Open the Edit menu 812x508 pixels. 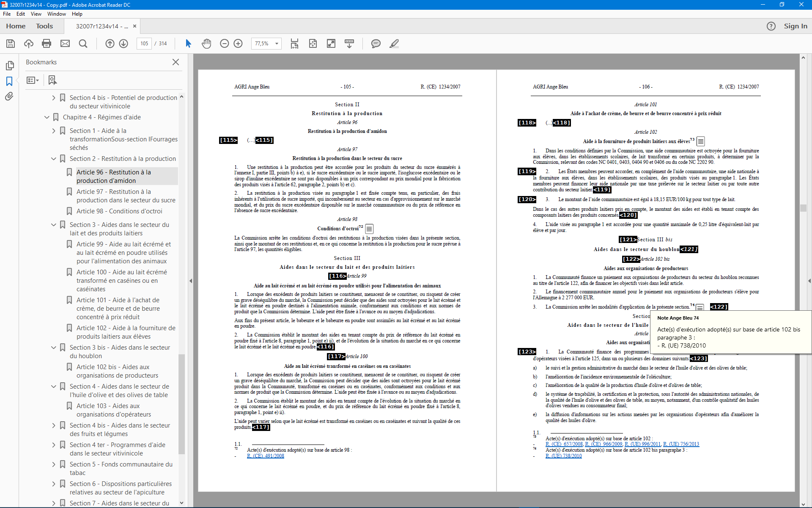21,14
